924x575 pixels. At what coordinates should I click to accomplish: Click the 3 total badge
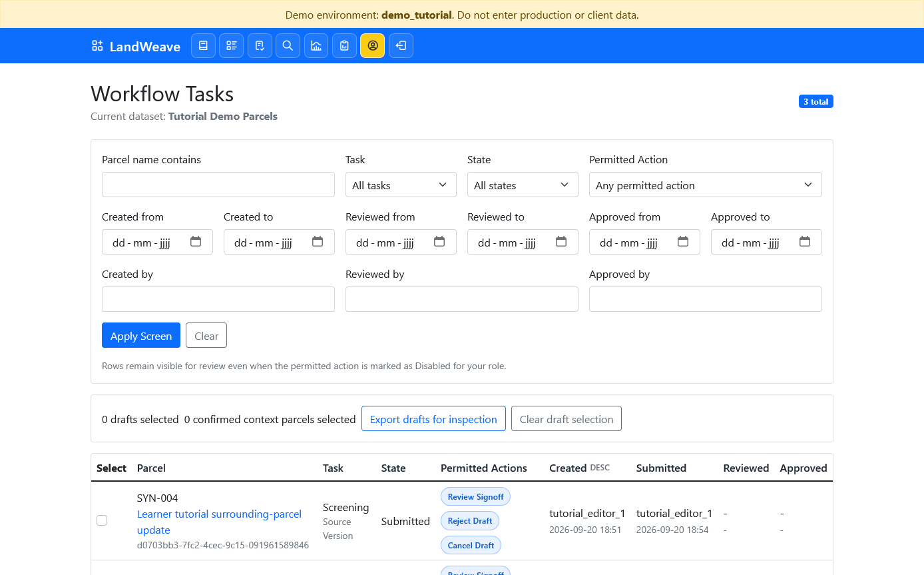click(x=815, y=101)
